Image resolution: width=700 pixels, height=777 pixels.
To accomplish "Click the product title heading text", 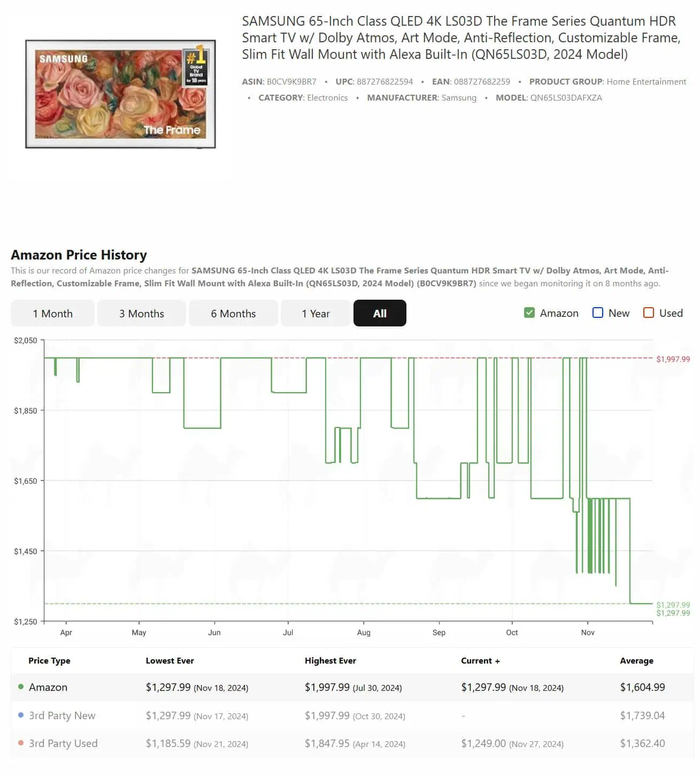I will [x=460, y=37].
